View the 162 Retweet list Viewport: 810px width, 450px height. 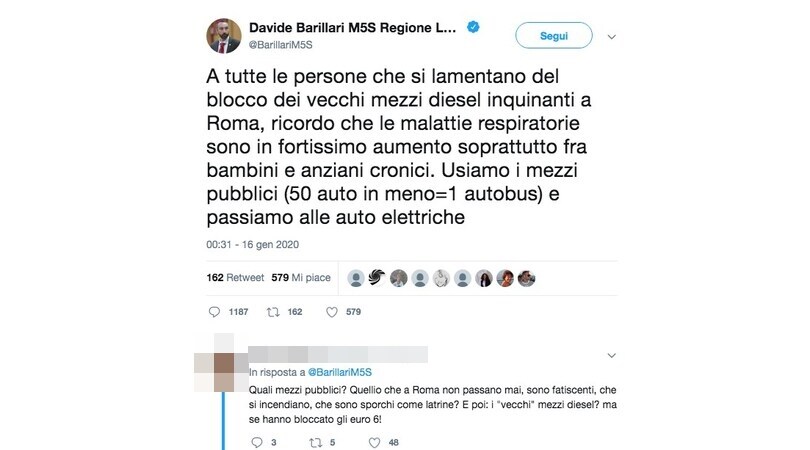[235, 277]
